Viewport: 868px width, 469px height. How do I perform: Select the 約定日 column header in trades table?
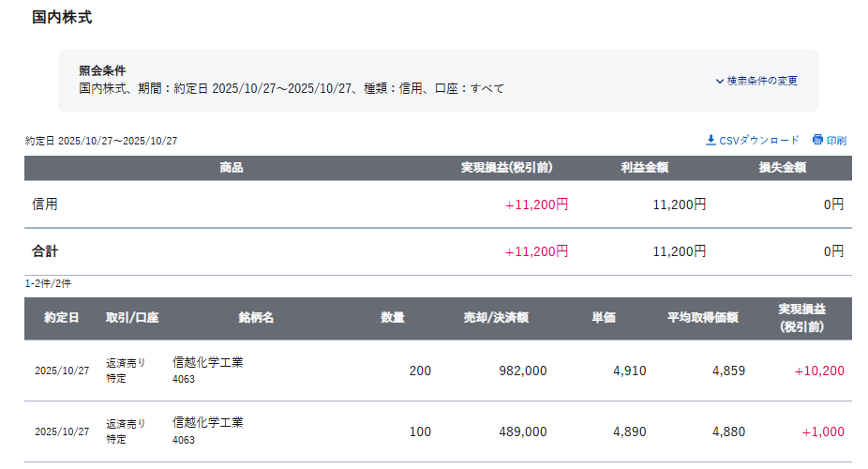click(x=62, y=318)
